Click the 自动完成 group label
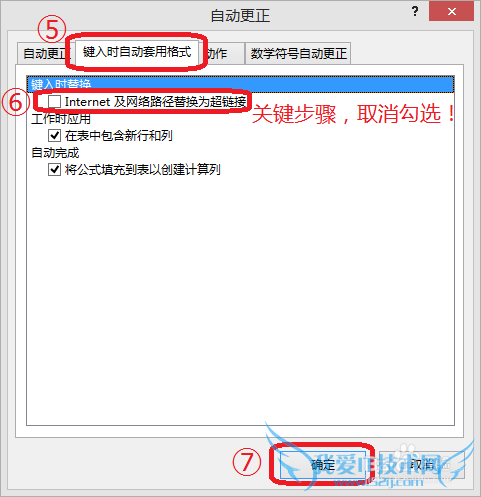The image size is (481, 497). click(55, 153)
